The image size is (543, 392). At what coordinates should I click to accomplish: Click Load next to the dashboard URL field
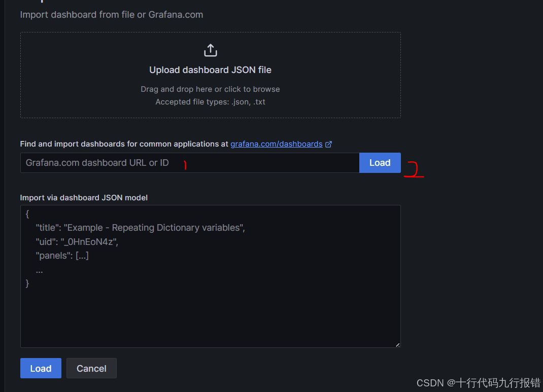[380, 163]
